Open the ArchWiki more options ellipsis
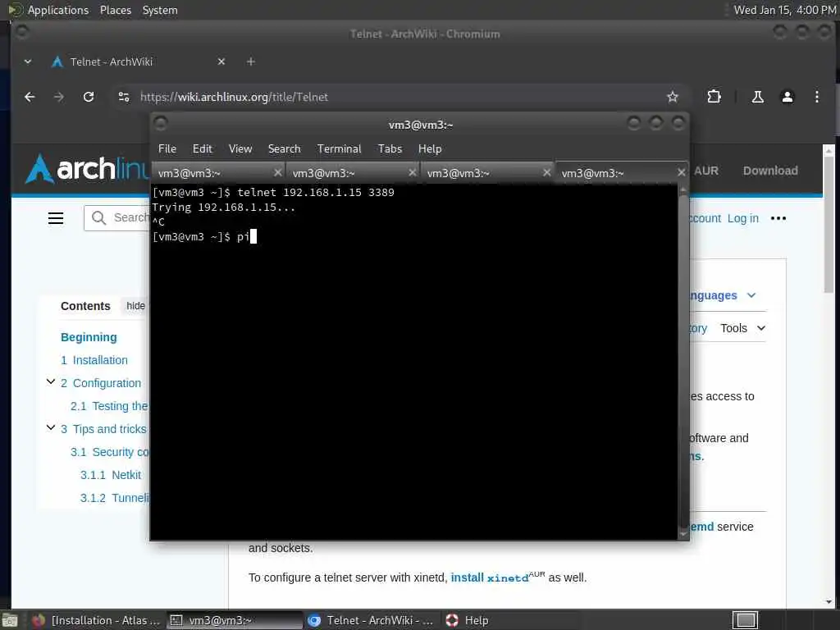This screenshot has height=630, width=840. (x=778, y=218)
